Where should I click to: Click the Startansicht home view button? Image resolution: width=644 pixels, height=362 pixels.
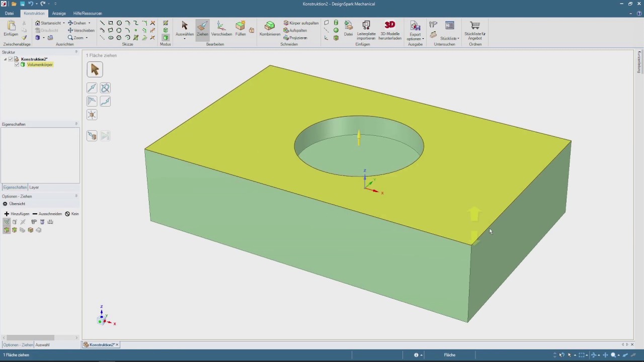(48, 23)
